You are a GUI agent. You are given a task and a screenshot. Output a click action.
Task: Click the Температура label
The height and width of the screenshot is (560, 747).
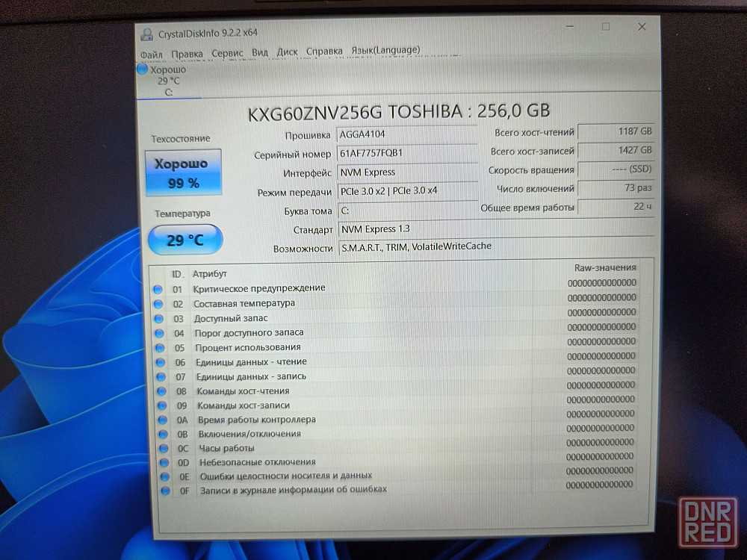point(182,214)
